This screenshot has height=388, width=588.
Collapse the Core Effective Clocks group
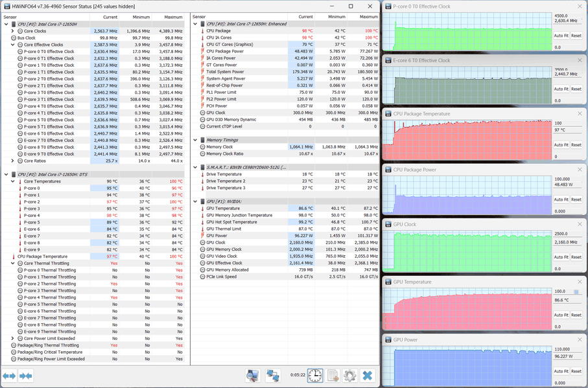pos(13,45)
